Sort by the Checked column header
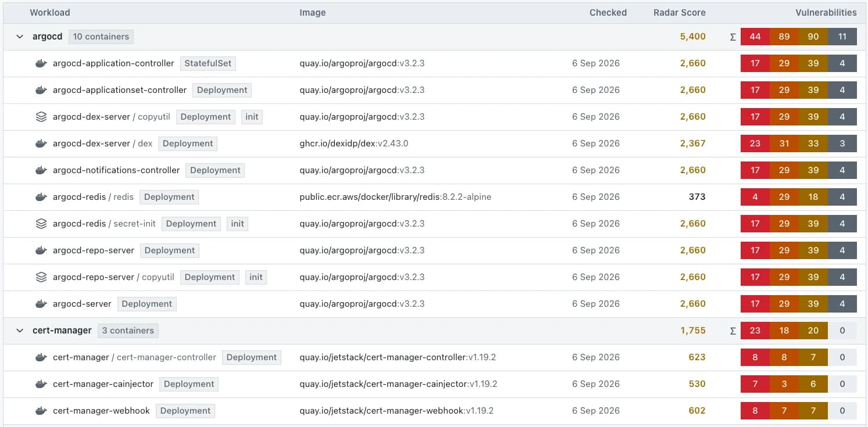This screenshot has height=427, width=868. click(x=608, y=12)
